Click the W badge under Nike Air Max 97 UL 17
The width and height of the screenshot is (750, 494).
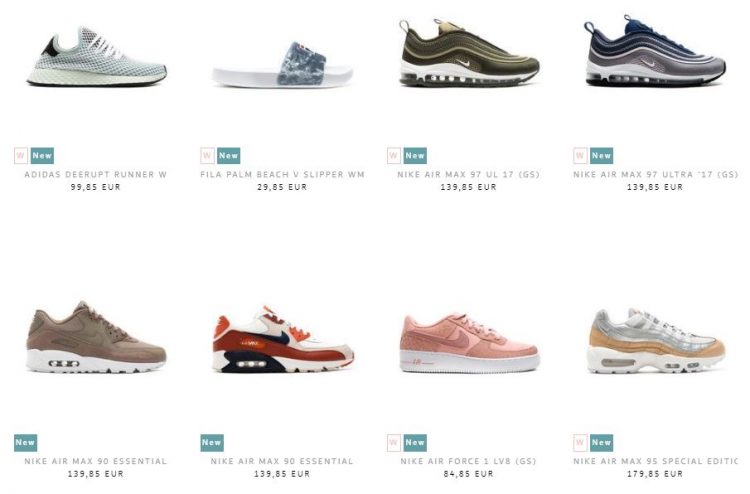point(394,155)
